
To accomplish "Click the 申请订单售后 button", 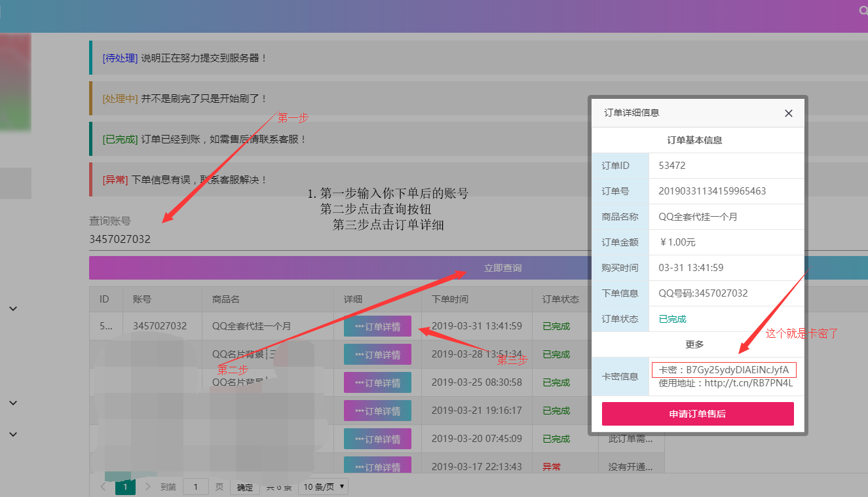I will [698, 414].
